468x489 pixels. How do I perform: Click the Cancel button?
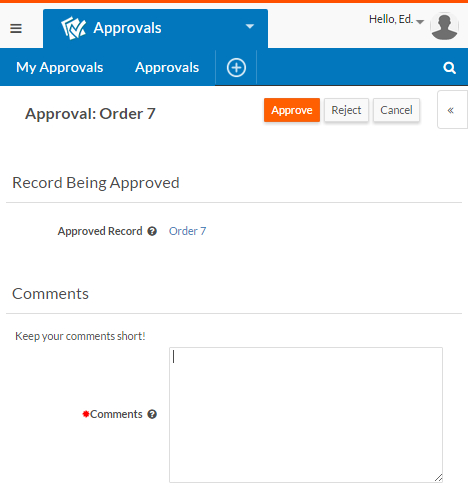(x=396, y=110)
